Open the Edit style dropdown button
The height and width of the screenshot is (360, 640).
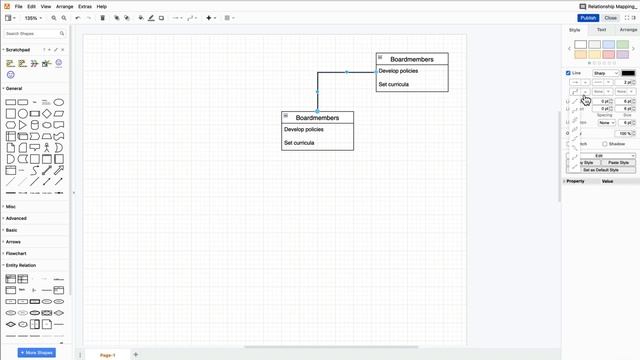pyautogui.click(x=601, y=156)
